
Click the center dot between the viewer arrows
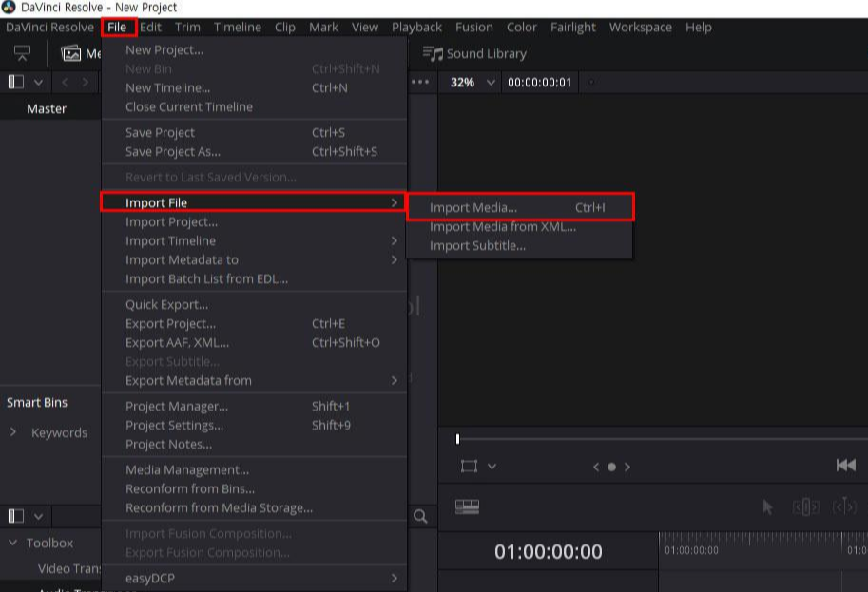tap(611, 467)
